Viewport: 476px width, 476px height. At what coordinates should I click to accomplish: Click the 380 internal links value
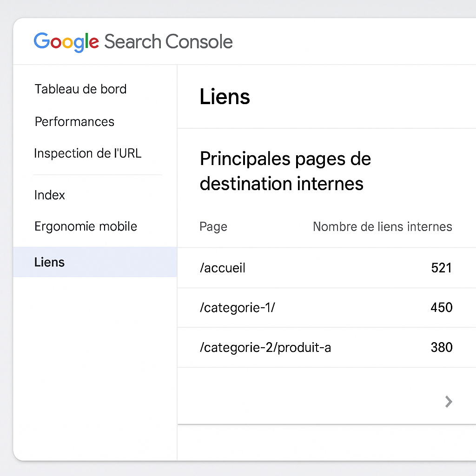442,347
